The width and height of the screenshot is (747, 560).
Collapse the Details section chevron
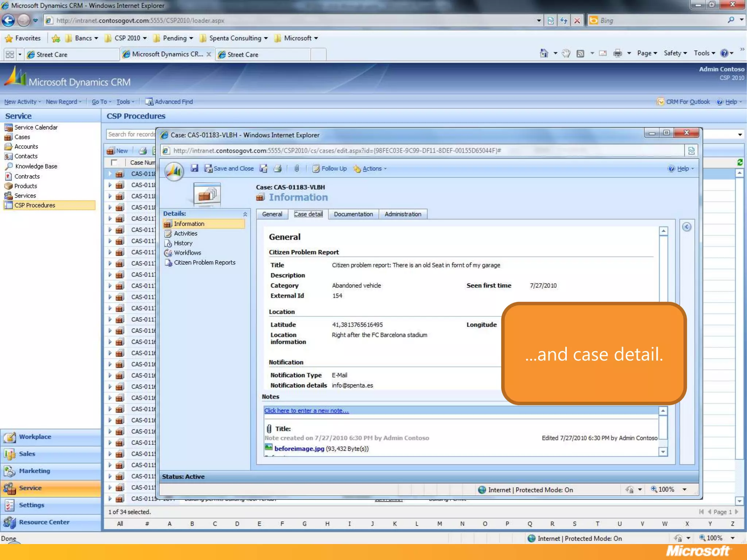pos(245,214)
